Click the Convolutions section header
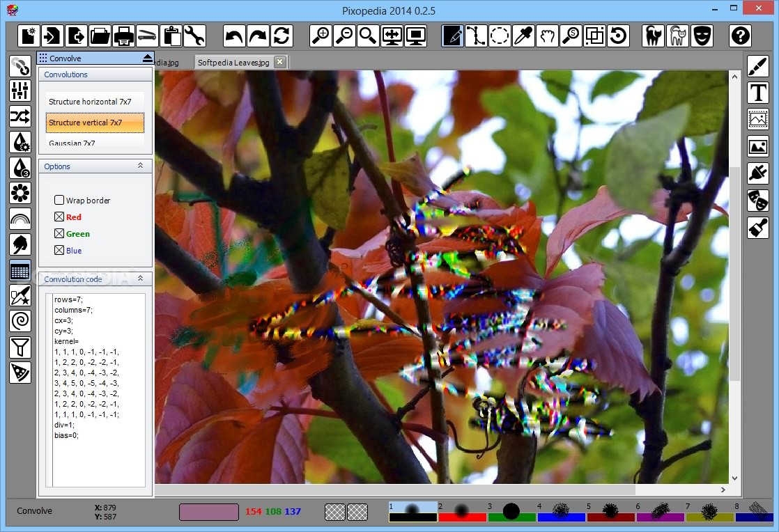Screen dimensions: 779x532 95,75
